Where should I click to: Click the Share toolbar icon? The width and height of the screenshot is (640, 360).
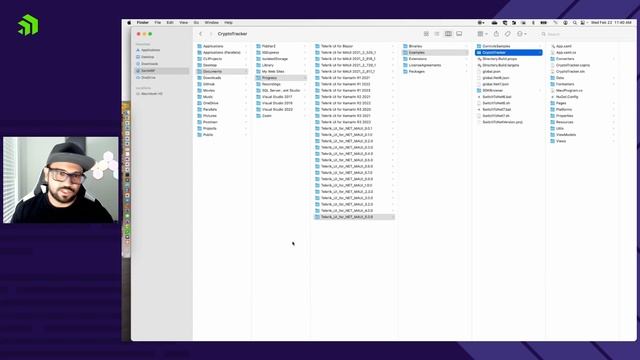(496, 34)
